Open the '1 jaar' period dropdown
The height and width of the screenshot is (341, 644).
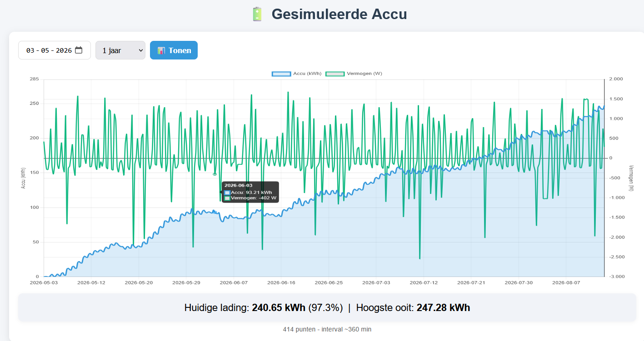tap(120, 50)
